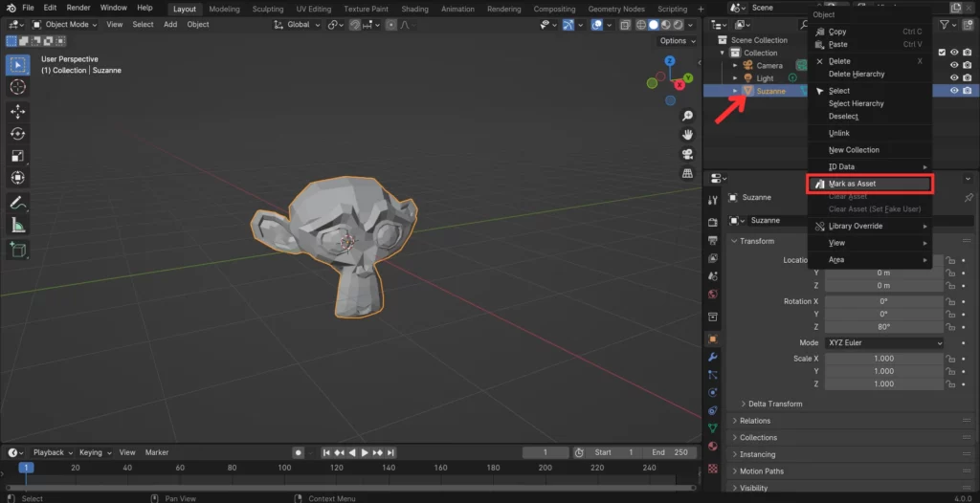Click the outliner filter funnel icon
Screen dimensions: 980x503
tap(945, 24)
